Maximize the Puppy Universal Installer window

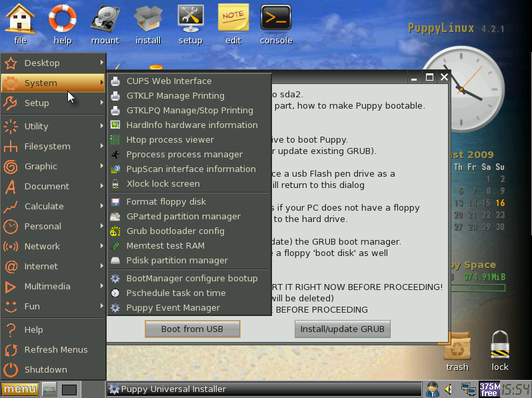429,77
